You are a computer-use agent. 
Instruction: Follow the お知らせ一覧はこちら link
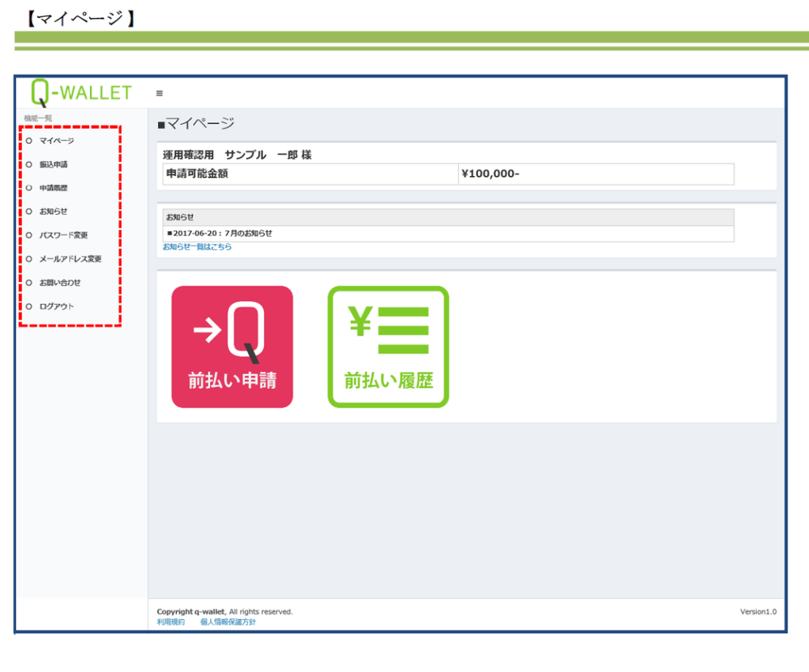point(197,247)
